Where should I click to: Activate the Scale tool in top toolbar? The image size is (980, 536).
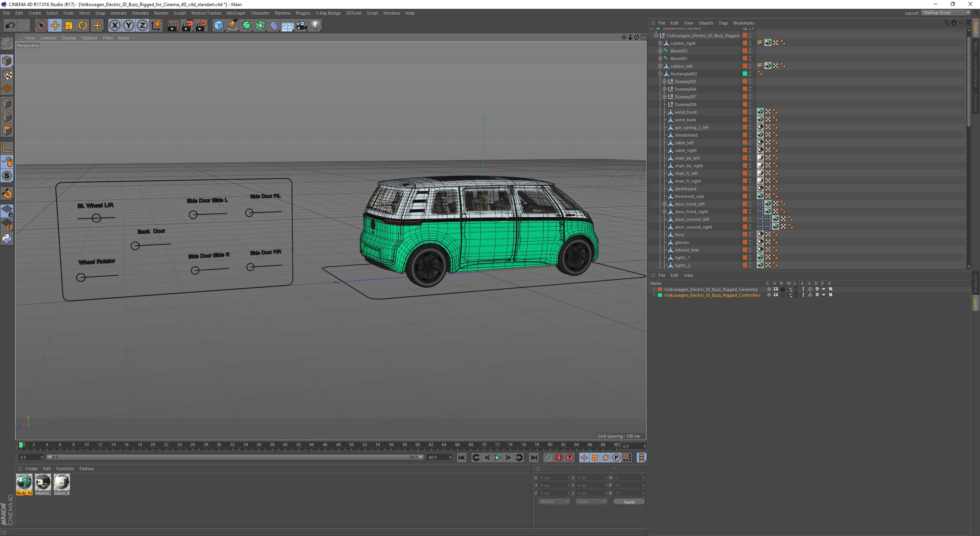tap(69, 25)
